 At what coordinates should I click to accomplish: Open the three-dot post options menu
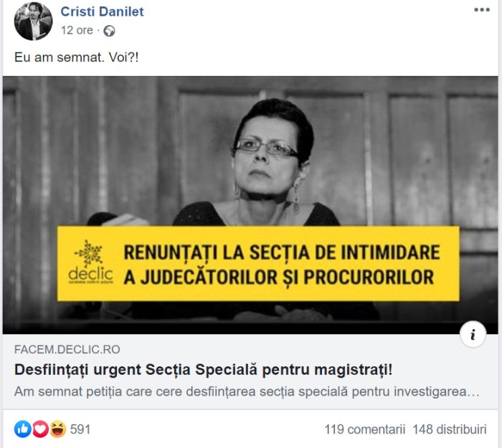coord(482,10)
